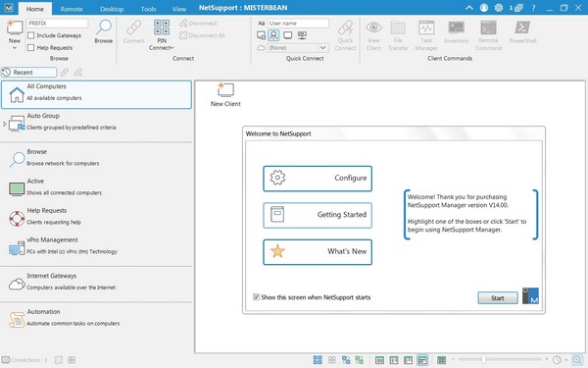Switch to large icons view in status bar
The height and width of the screenshot is (368, 588).
pos(318,360)
